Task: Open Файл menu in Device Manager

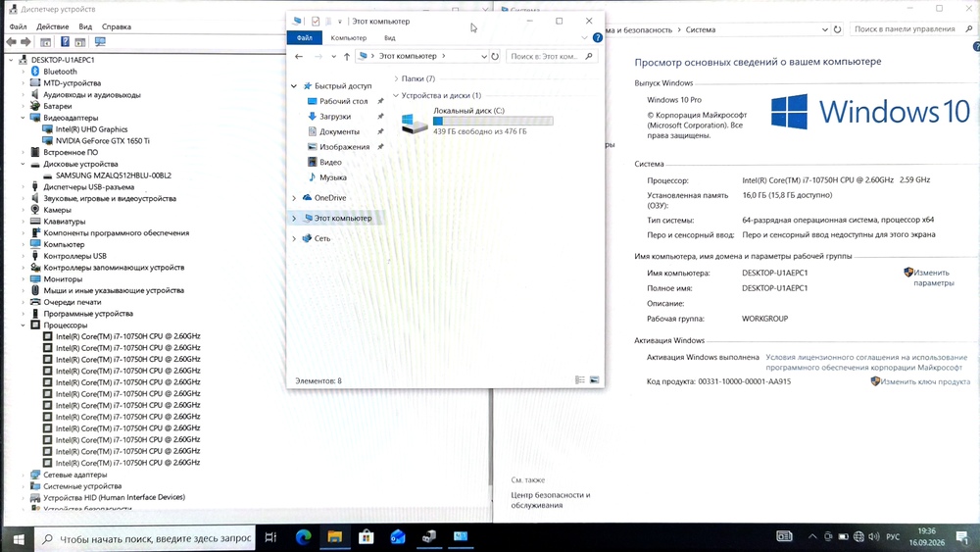Action: pyautogui.click(x=18, y=26)
